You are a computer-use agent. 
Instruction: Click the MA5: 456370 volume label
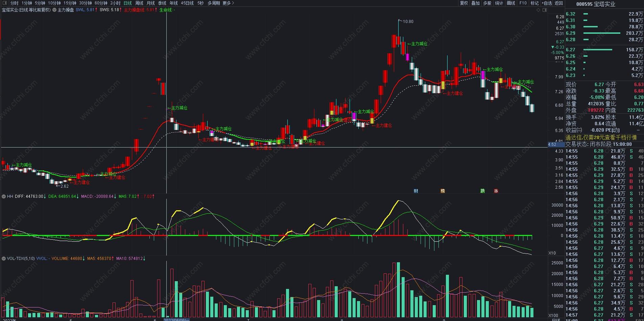(100, 259)
